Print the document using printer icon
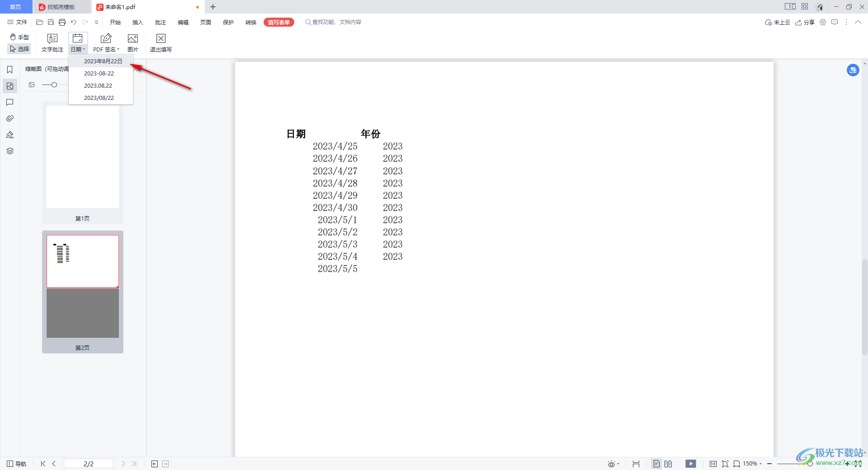The width and height of the screenshot is (868, 470). [x=62, y=22]
